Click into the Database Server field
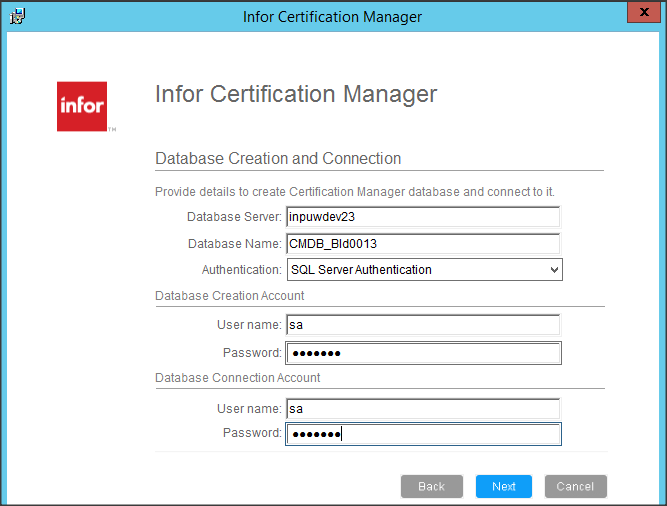This screenshot has width=667, height=506. click(x=423, y=217)
